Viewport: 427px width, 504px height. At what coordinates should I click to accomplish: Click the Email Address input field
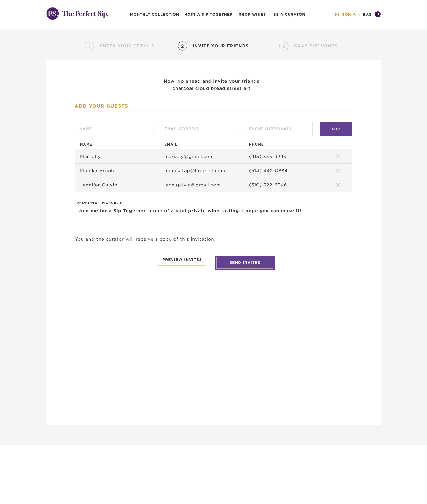click(x=199, y=129)
